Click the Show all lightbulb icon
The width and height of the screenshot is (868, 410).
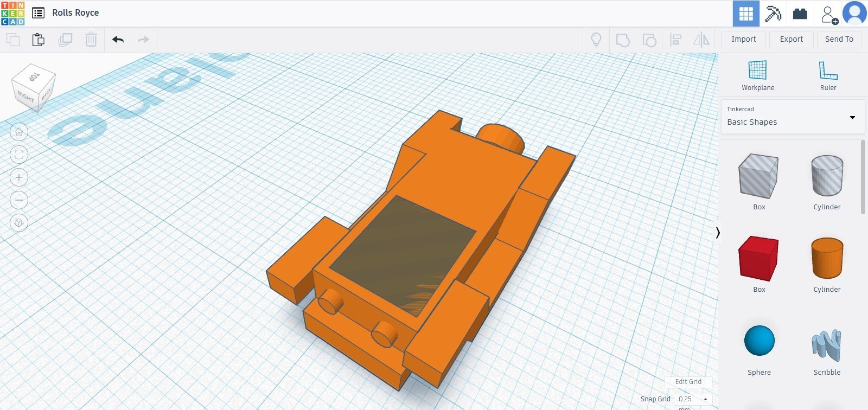tap(596, 40)
